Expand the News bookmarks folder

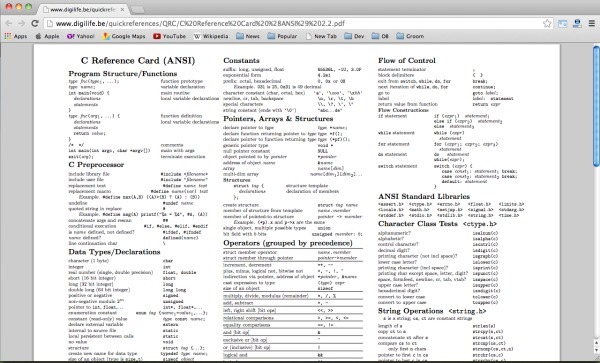pyautogui.click(x=248, y=36)
